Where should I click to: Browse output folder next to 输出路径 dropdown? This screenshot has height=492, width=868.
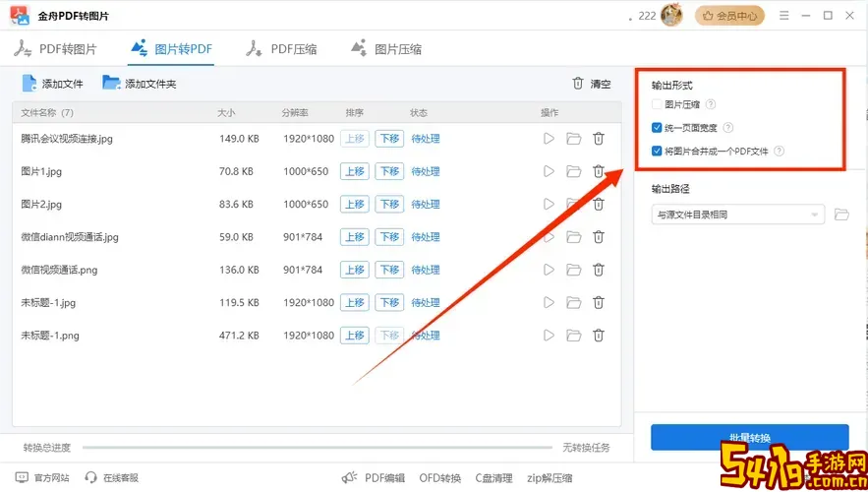pyautogui.click(x=841, y=215)
